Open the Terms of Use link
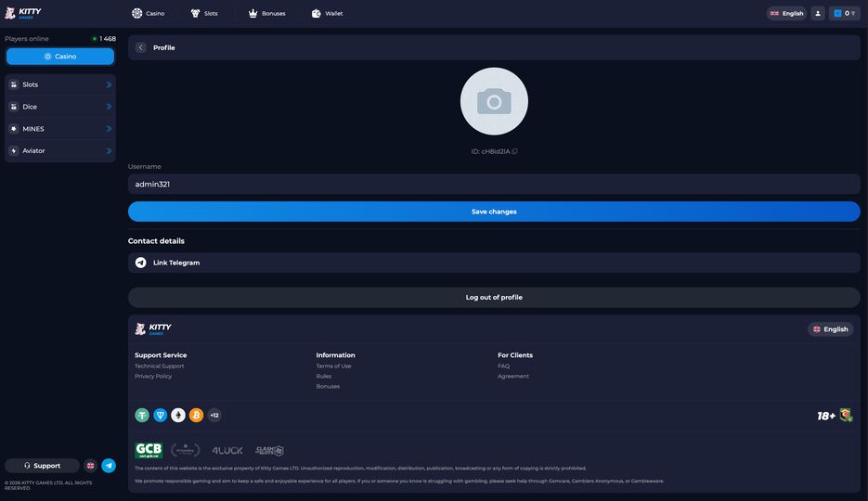This screenshot has height=501, width=868. point(333,366)
